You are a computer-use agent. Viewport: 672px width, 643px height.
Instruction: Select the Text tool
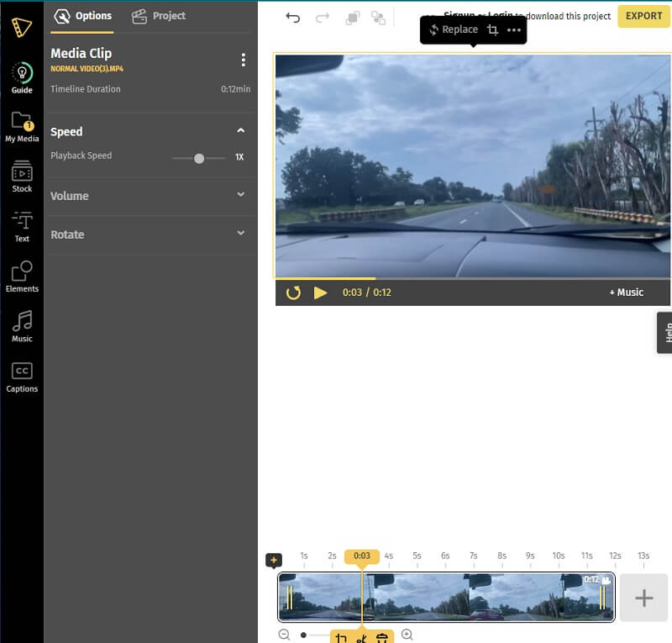pos(22,227)
